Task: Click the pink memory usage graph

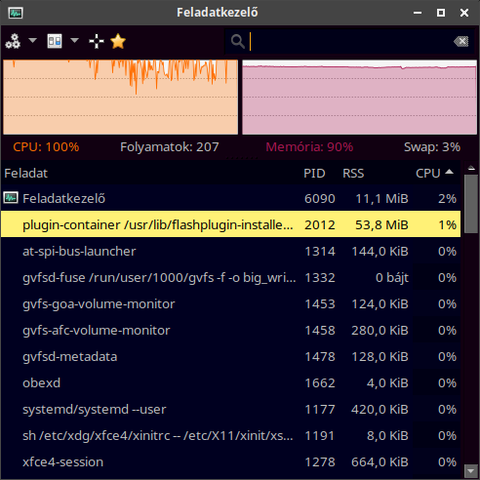Action: 359,97
